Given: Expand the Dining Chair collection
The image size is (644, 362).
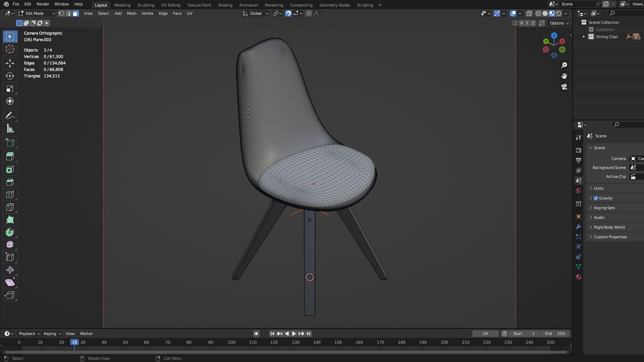Looking at the screenshot, I should click(x=584, y=37).
